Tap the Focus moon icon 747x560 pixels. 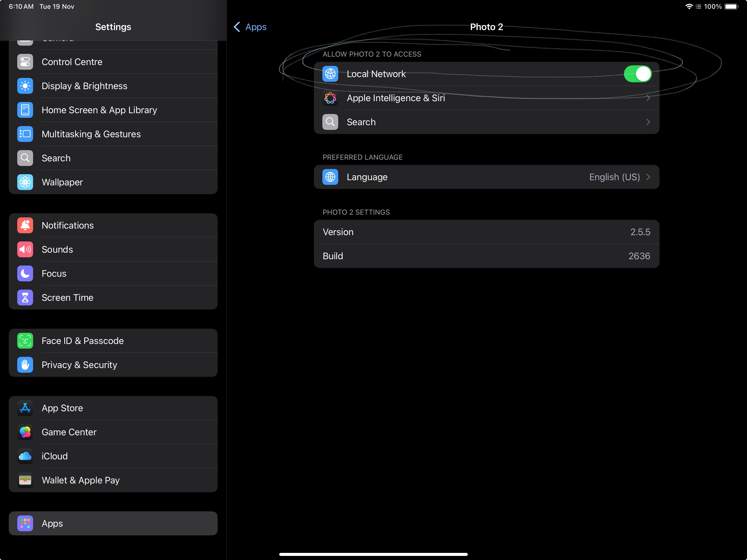(x=25, y=273)
